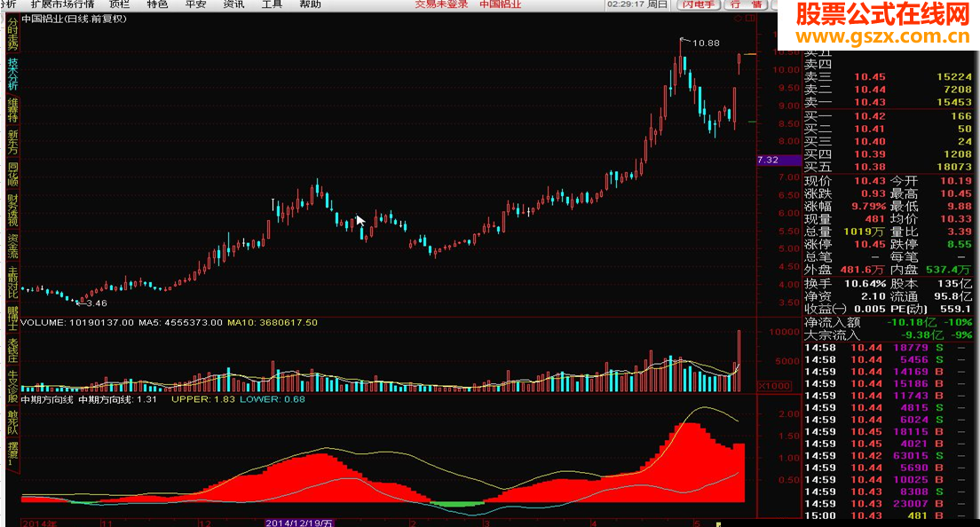Click the 买一 bid row at 10.42
The width and height of the screenshot is (980, 527).
click(888, 116)
